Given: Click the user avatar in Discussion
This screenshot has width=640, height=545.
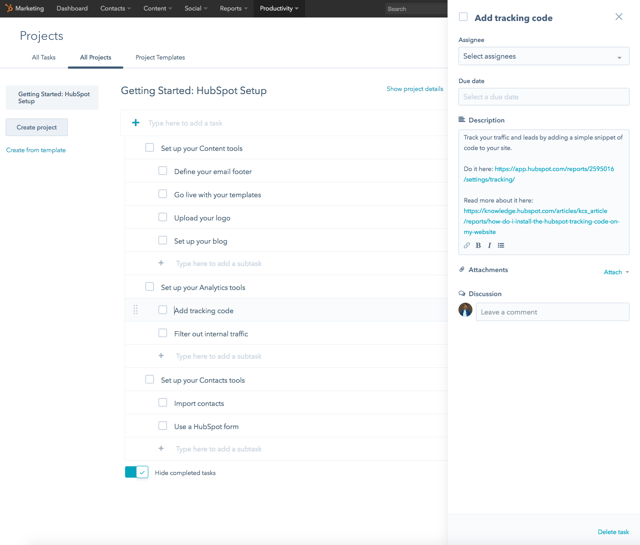Looking at the screenshot, I should click(465, 310).
